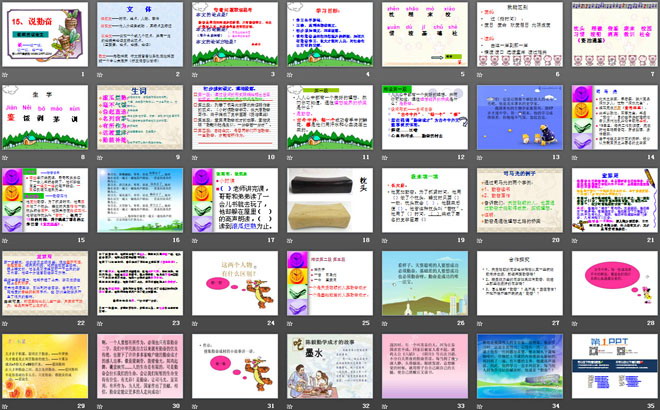The height and width of the screenshot is (410, 660).
Task: Click the animation star icon under slide 4
Action: click(x=290, y=75)
